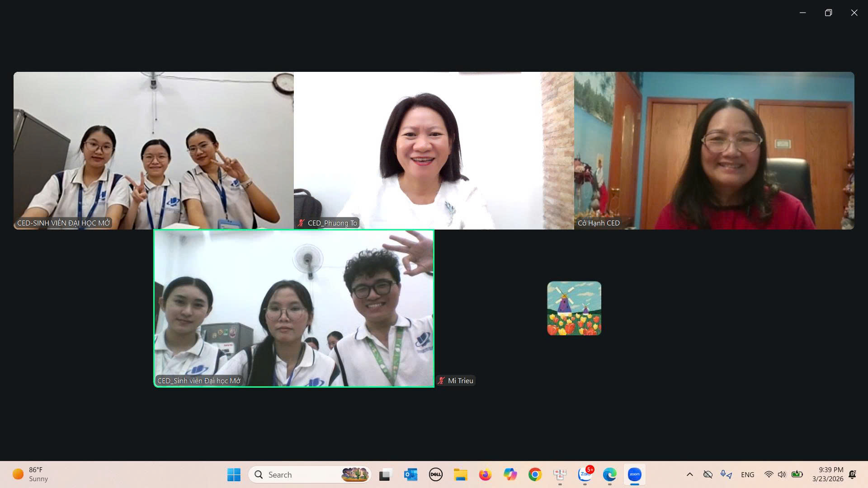This screenshot has width=868, height=488.
Task: Select Mi Trieu windmill avatar tile
Action: click(574, 308)
